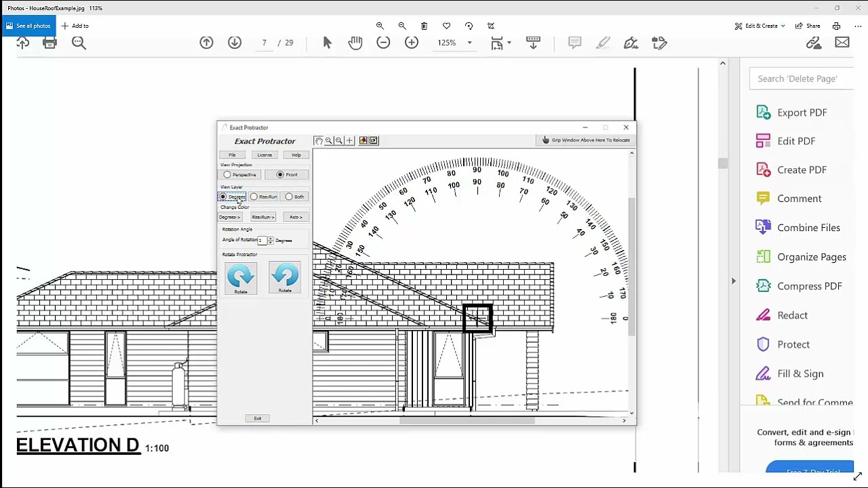The image size is (868, 488).
Task: Select the Acrobat hand pan tool
Action: click(x=355, y=43)
